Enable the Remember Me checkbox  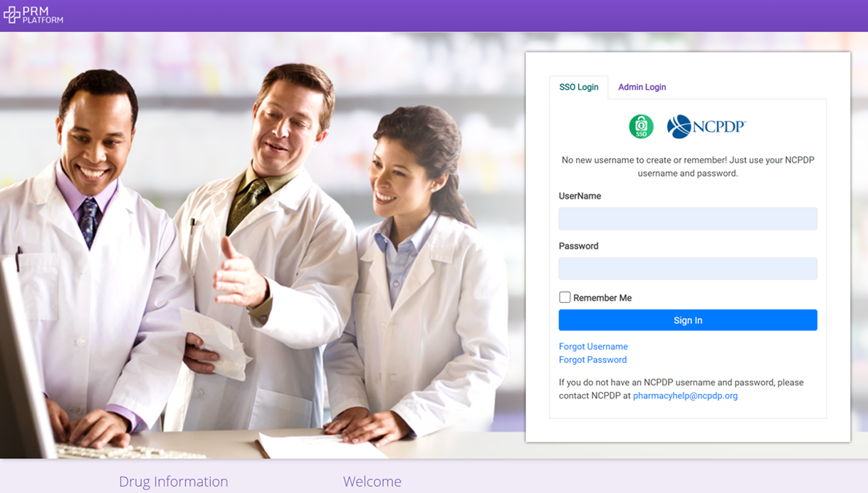565,297
